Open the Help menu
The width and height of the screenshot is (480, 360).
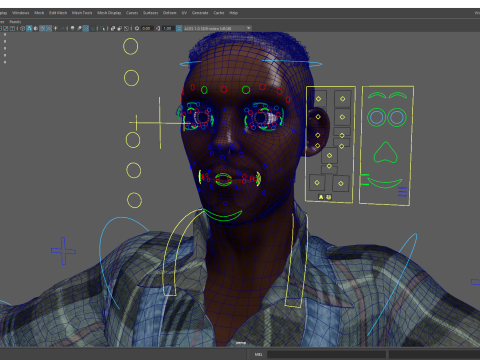[233, 13]
